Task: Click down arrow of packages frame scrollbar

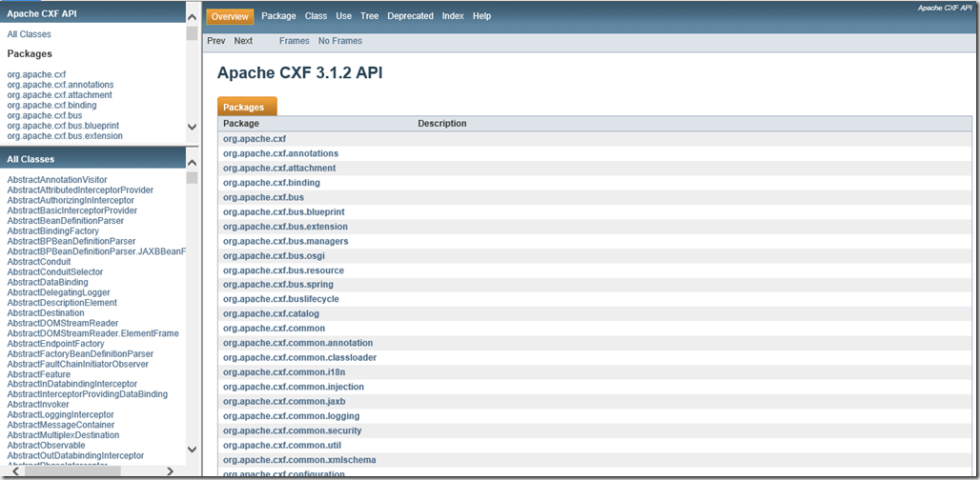Action: (x=192, y=126)
